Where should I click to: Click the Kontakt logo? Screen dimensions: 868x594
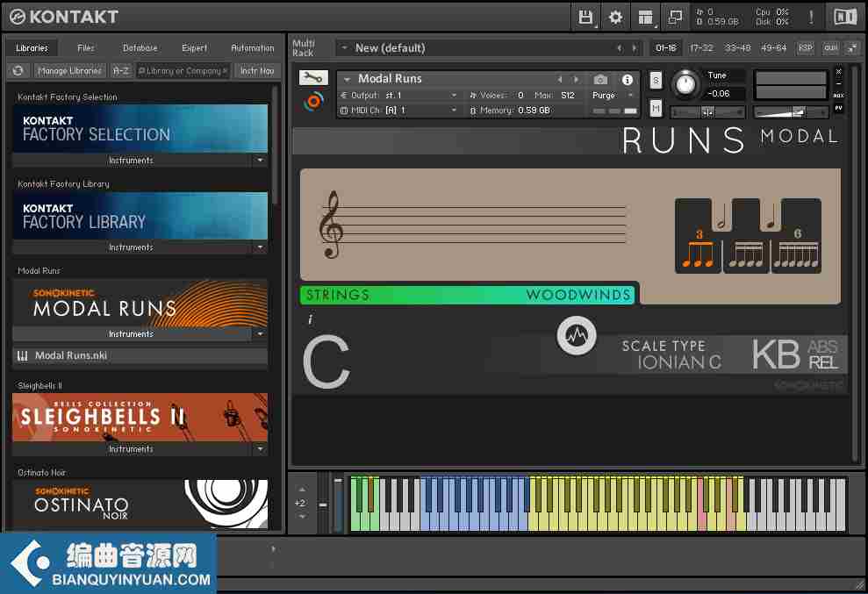point(64,17)
